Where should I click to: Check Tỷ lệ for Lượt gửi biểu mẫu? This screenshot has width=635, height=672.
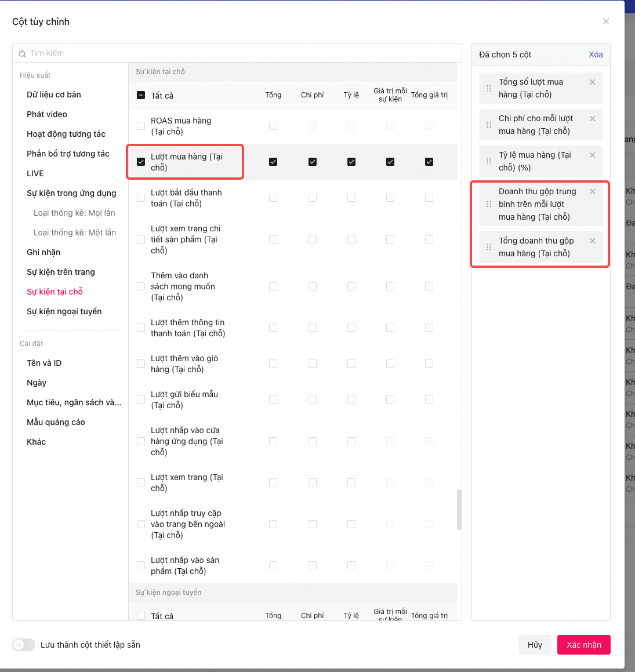click(x=351, y=400)
